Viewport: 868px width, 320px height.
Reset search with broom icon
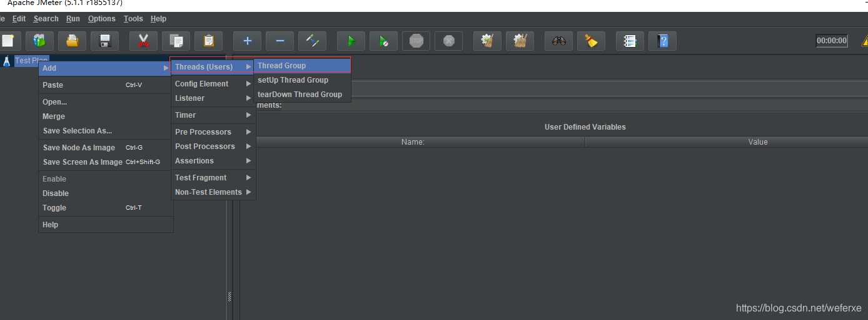pyautogui.click(x=592, y=41)
